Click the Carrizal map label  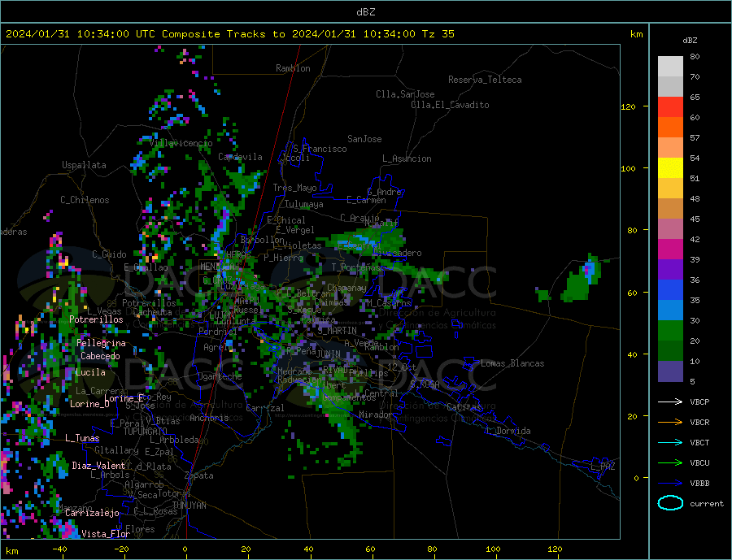[x=264, y=408]
